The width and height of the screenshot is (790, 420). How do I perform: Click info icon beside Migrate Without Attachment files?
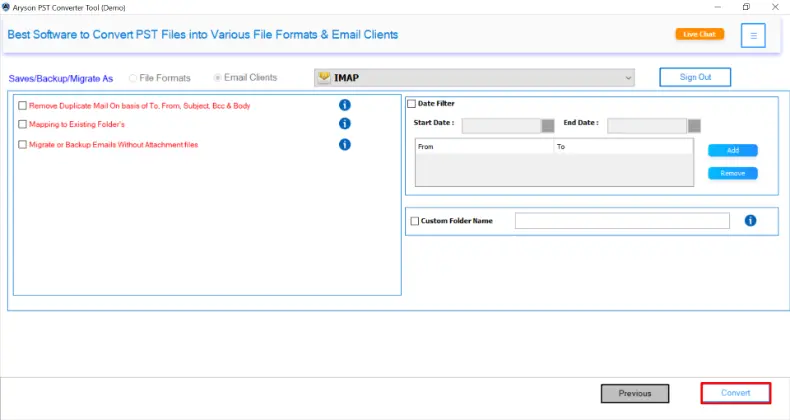click(x=345, y=145)
